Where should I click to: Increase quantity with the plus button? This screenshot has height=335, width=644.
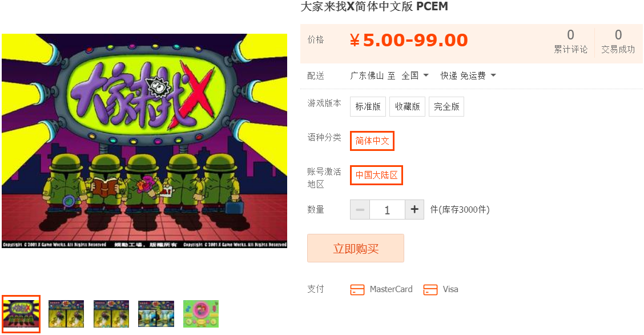pos(414,210)
